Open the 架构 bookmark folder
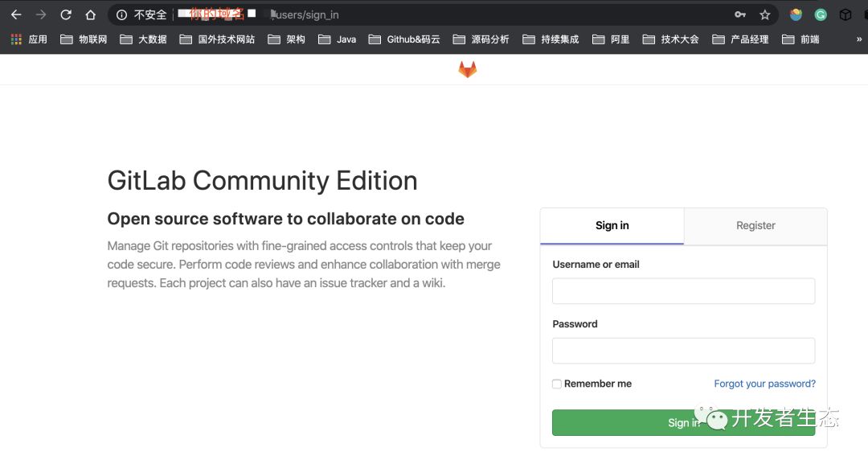Screen dimensions: 868x456 coord(286,39)
